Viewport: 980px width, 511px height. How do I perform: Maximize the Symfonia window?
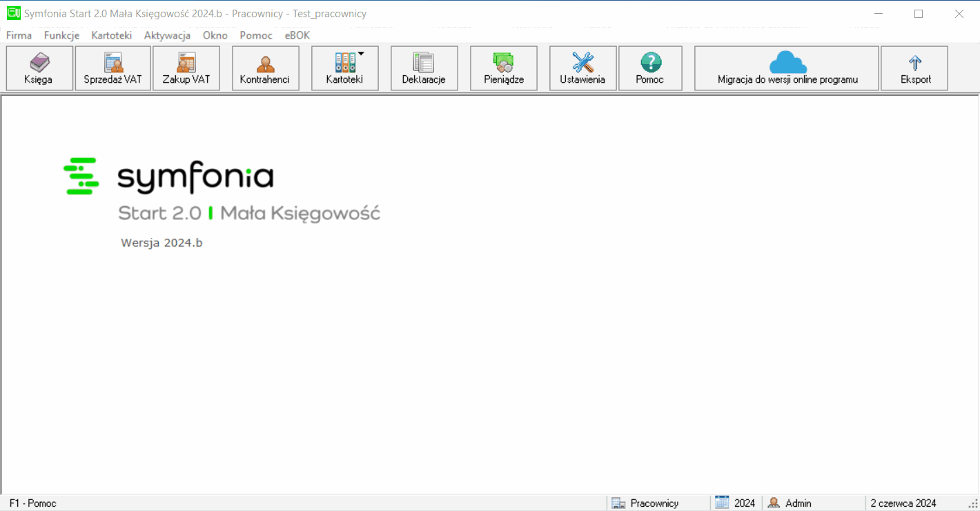point(919,13)
